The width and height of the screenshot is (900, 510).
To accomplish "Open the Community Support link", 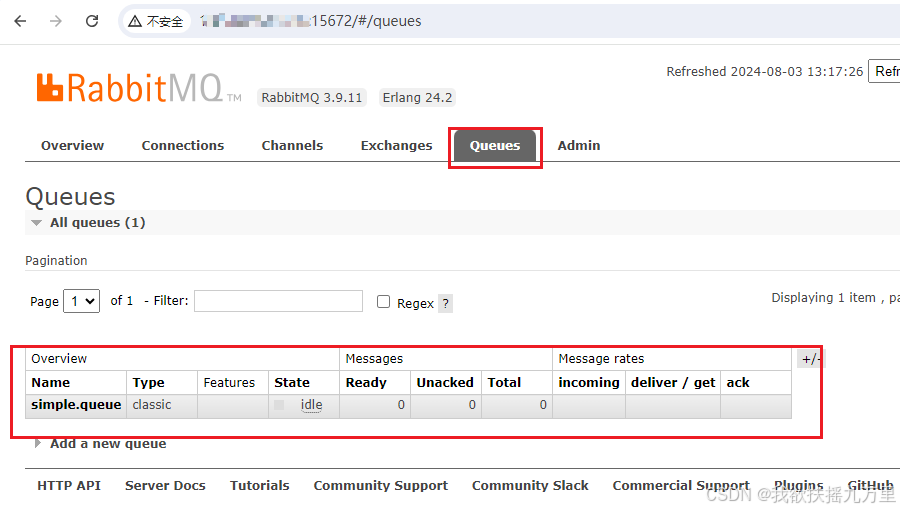I will point(381,486).
